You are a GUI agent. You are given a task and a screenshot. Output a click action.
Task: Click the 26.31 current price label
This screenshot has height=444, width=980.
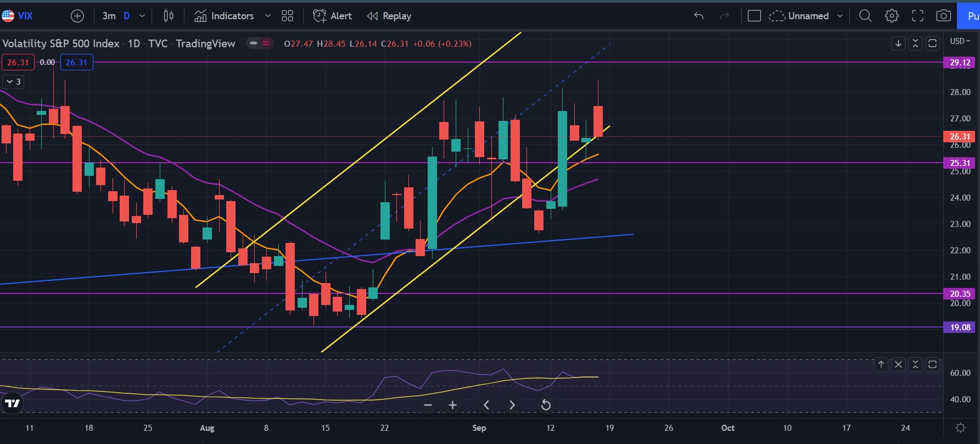point(960,136)
